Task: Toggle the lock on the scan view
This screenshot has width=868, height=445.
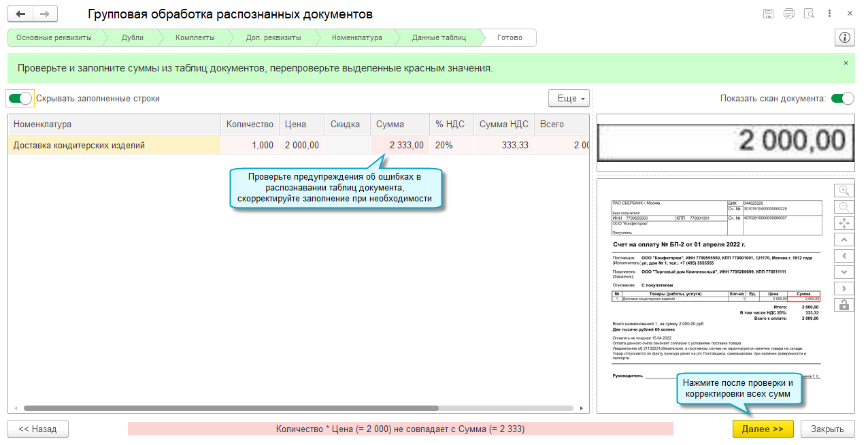Action: pos(844,305)
